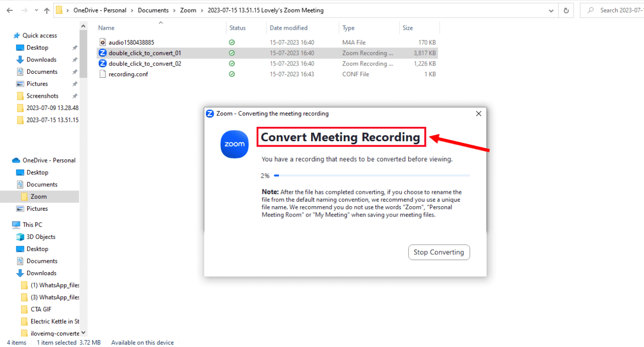Expand the chevron after Documents in address bar
Viewport: 644px width, 347px height.
(x=174, y=10)
